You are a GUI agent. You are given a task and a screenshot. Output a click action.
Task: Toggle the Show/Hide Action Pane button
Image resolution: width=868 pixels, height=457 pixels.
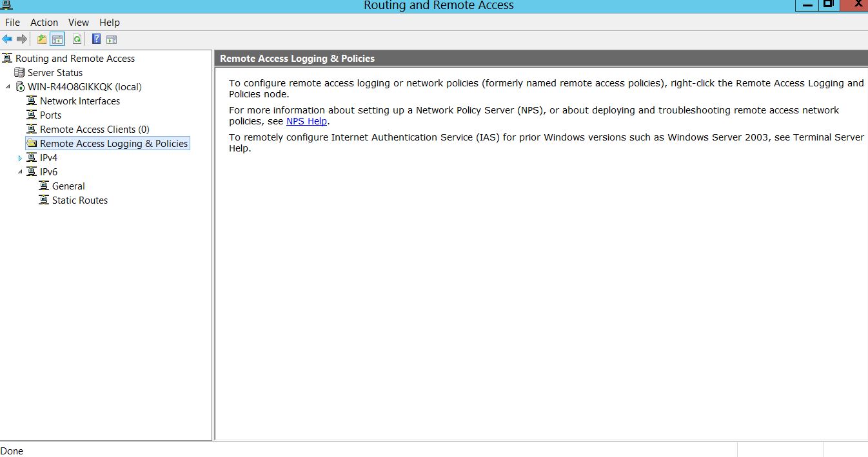coord(112,39)
